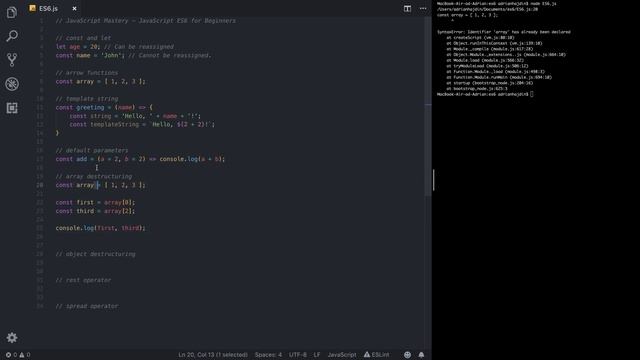Change indentation via Spaces: 4
The image size is (640, 360).
[x=268, y=355]
